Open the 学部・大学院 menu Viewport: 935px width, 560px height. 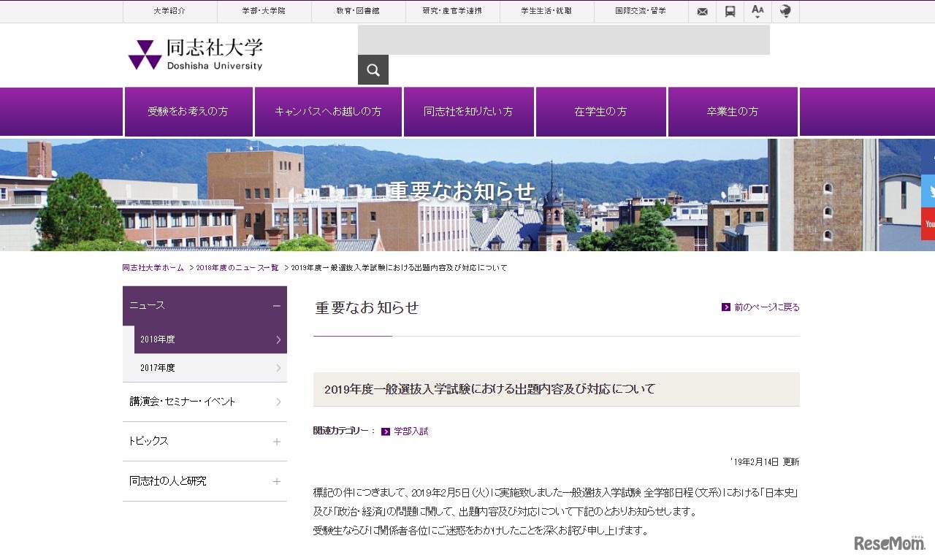(x=264, y=12)
